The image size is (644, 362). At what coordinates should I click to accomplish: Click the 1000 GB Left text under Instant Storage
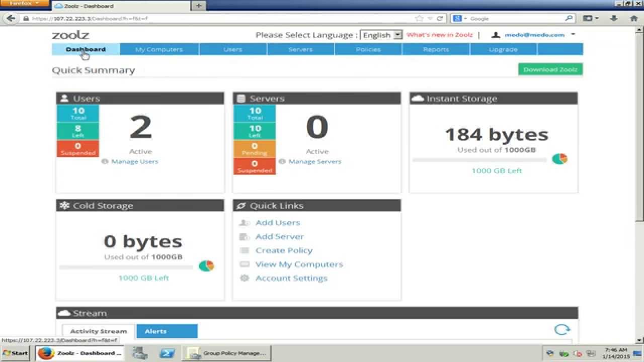click(x=497, y=170)
